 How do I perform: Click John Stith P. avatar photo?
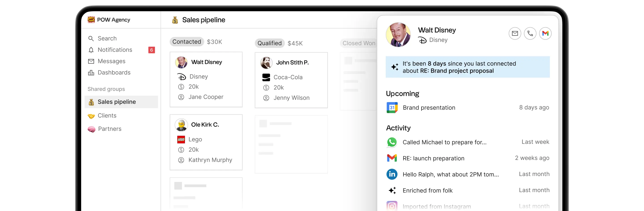pyautogui.click(x=266, y=63)
